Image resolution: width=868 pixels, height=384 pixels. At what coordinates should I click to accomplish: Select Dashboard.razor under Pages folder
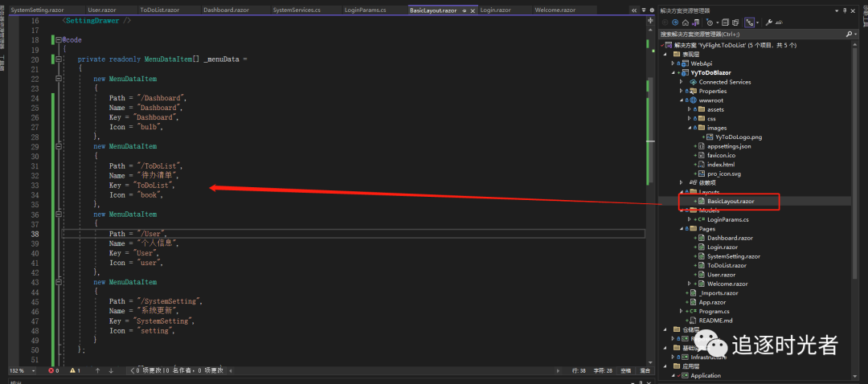(730, 238)
